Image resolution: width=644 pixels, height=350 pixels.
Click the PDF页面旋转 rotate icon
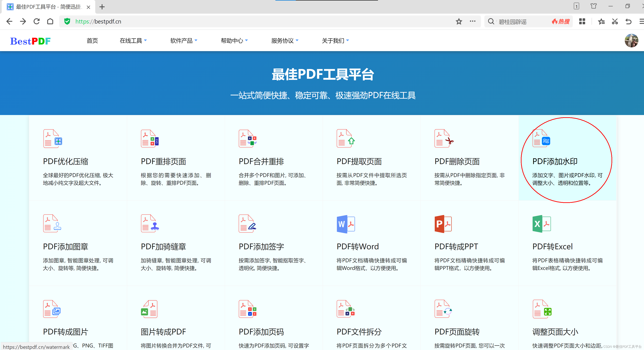pos(443,309)
